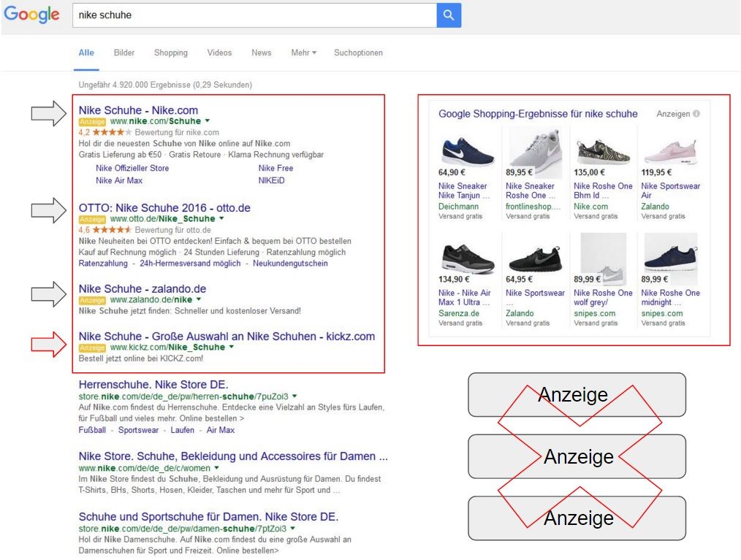Screen dimensions: 741x560
Task: Open Schuhe und Sportschuhe für Damen result
Action: click(208, 517)
